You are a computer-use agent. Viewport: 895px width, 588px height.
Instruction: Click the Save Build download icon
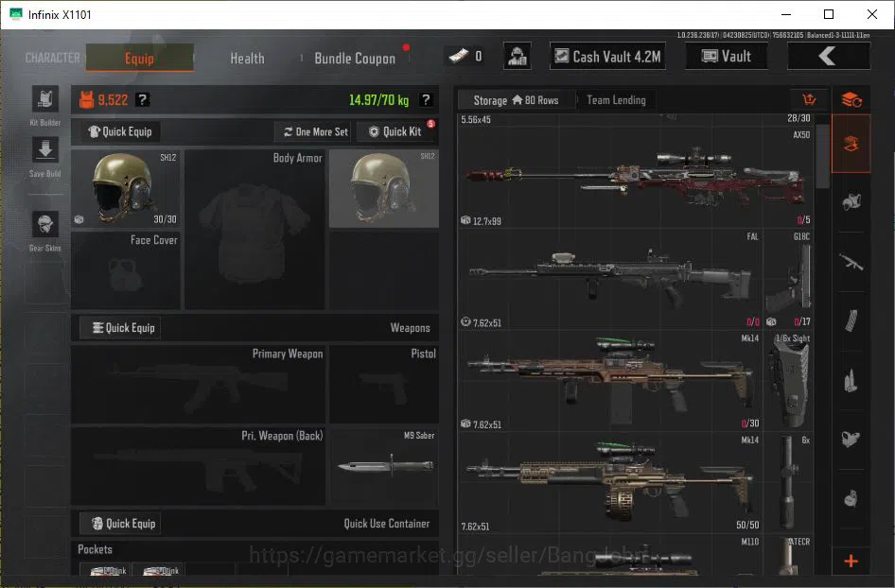(45, 150)
